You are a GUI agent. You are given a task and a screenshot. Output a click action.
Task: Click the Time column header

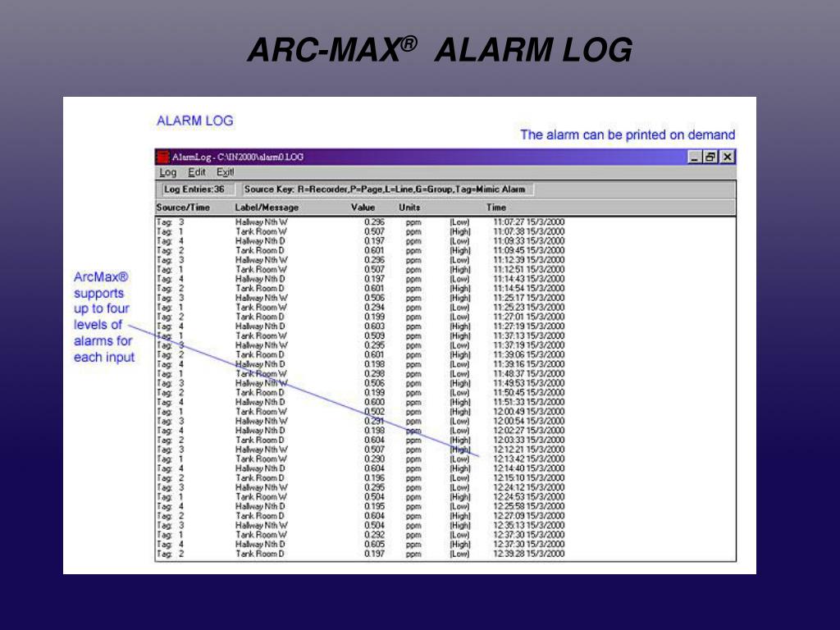496,208
